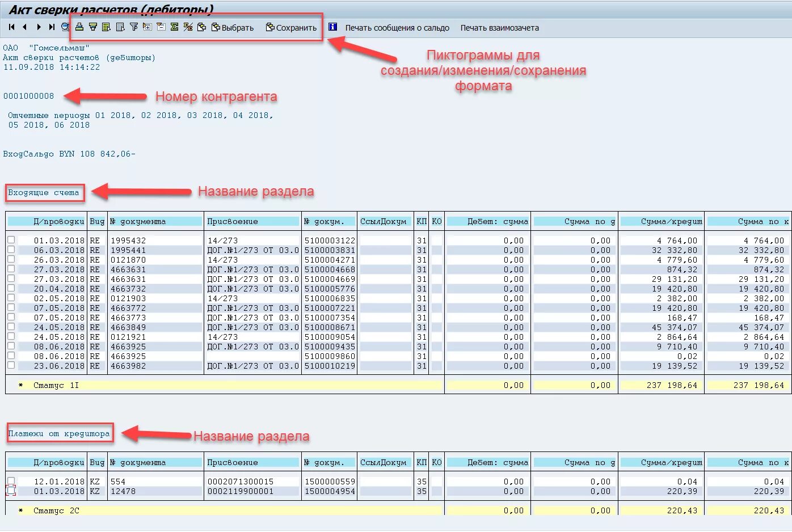Viewport: 792px width, 532px height.
Task: Select document number cell 5100003122
Action: tap(330, 240)
